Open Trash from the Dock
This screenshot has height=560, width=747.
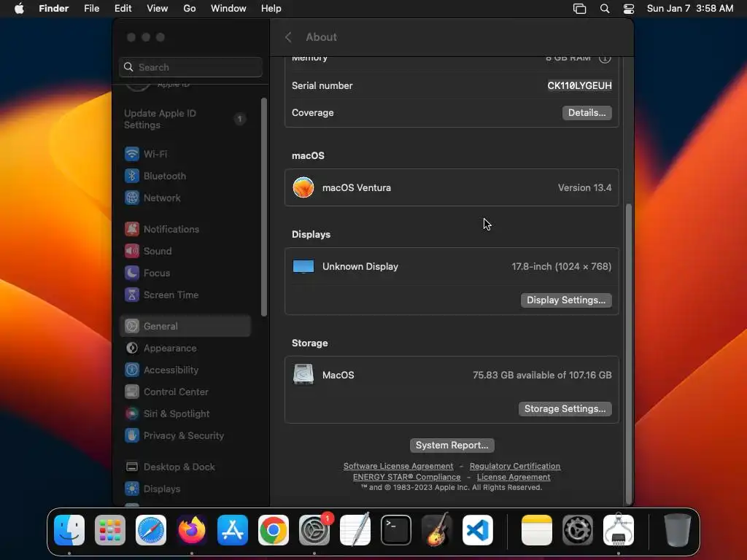click(x=677, y=530)
